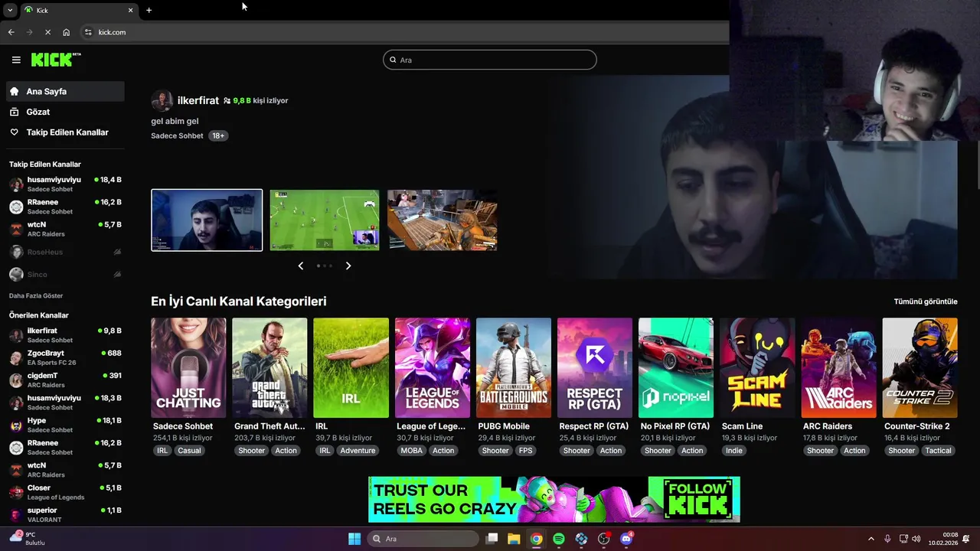Show hidden system tray icons
The height and width of the screenshot is (551, 980).
(871, 539)
